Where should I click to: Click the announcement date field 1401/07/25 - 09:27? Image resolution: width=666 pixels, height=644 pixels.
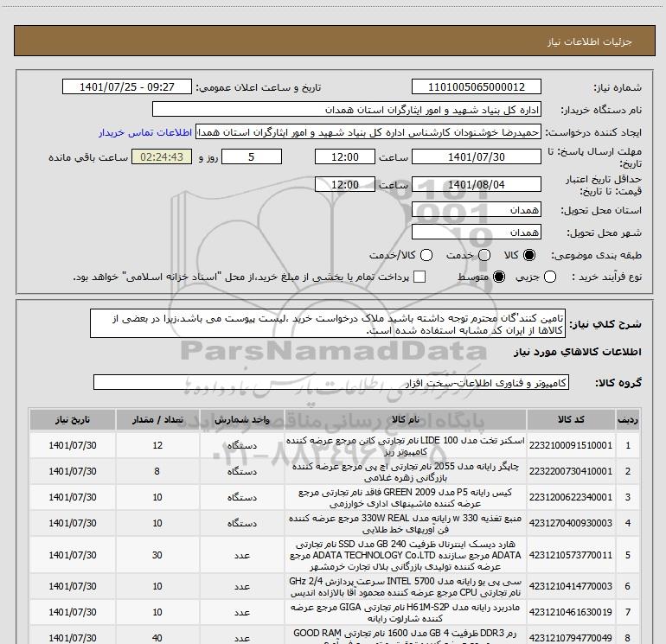tap(127, 86)
